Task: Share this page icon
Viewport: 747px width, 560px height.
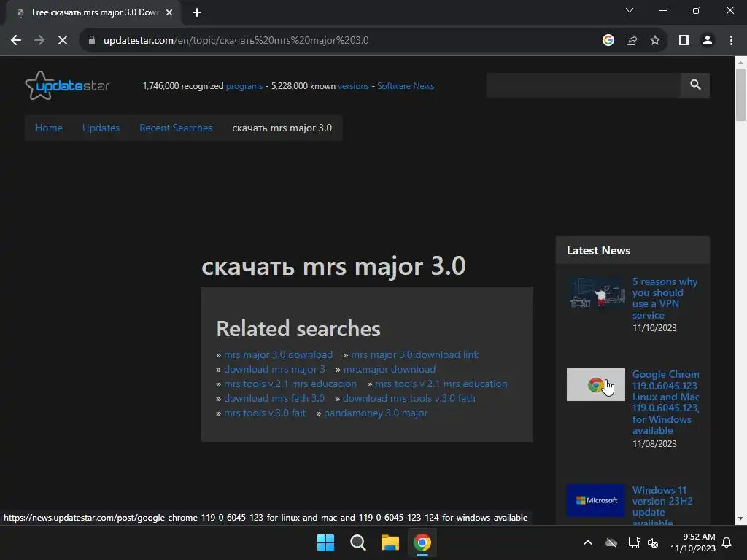Action: (x=632, y=41)
